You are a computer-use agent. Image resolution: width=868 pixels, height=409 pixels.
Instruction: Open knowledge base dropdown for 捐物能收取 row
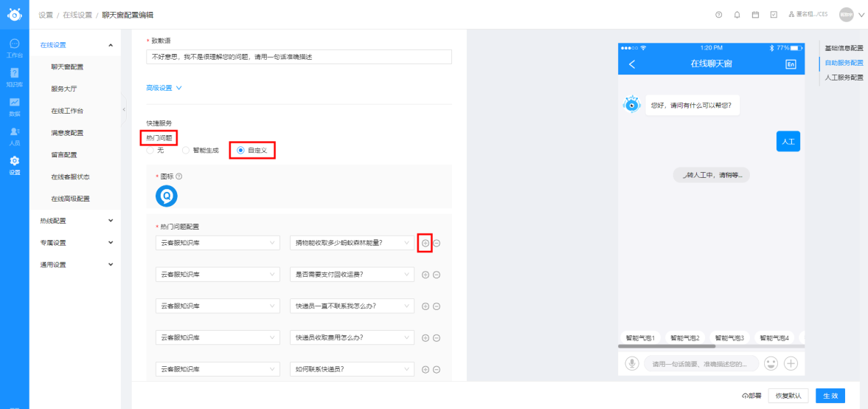218,243
